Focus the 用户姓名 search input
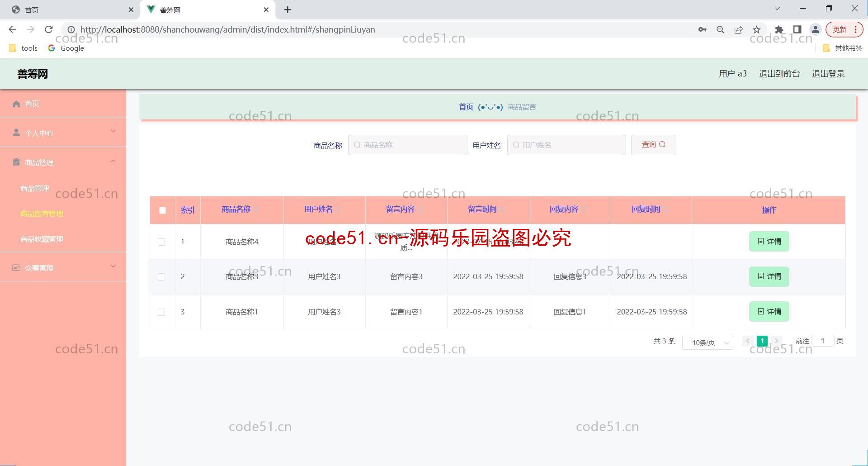 [x=566, y=145]
